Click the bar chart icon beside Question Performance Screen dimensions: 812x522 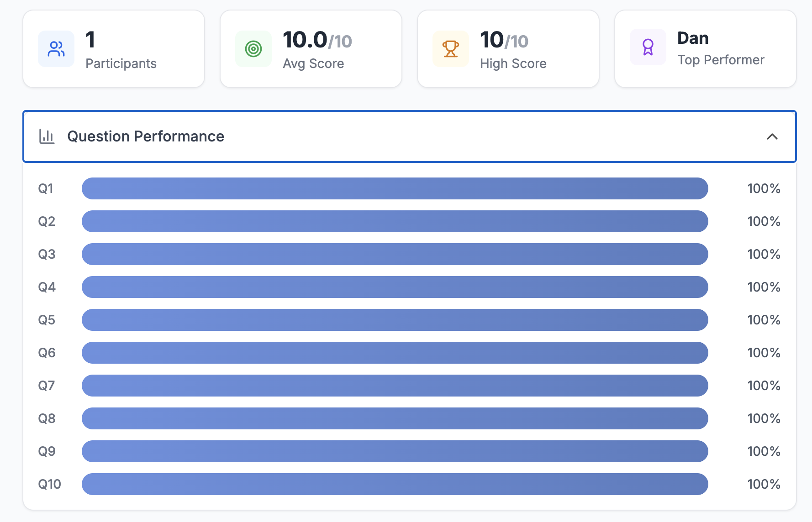coord(47,136)
